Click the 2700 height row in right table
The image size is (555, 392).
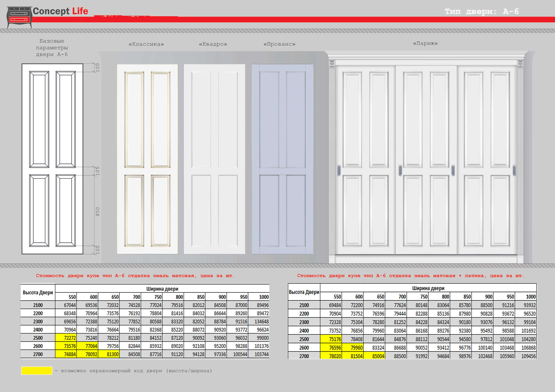coord(304,356)
